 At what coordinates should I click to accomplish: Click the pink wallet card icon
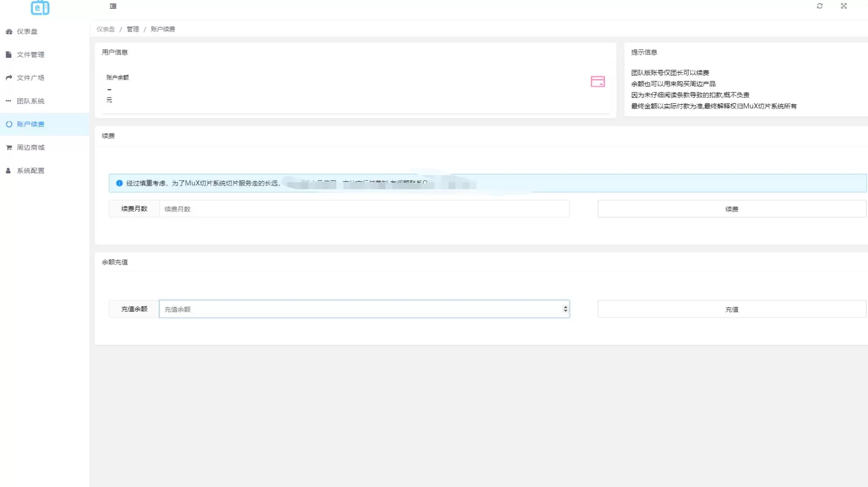597,81
